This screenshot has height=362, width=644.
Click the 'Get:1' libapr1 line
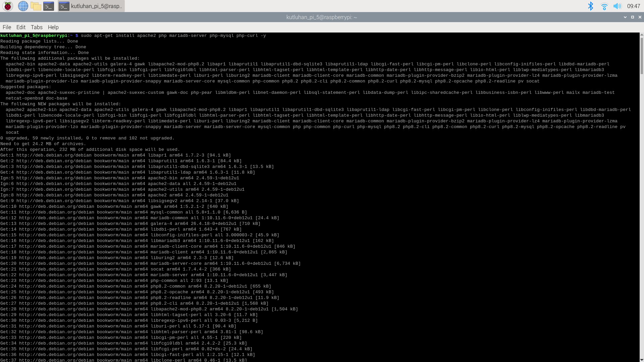[x=116, y=155]
